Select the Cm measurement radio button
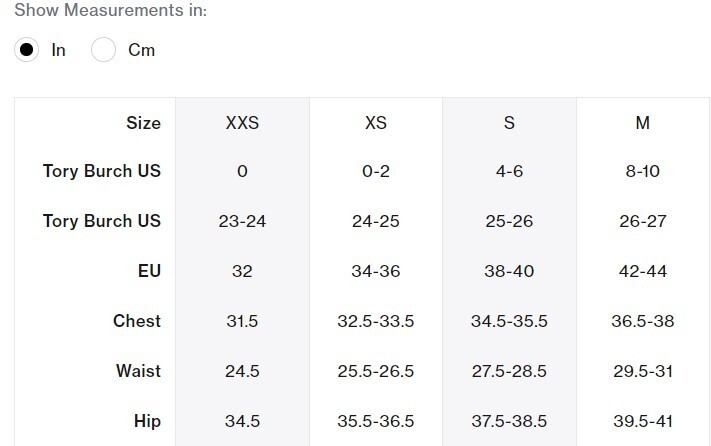The image size is (711, 446). (x=103, y=49)
